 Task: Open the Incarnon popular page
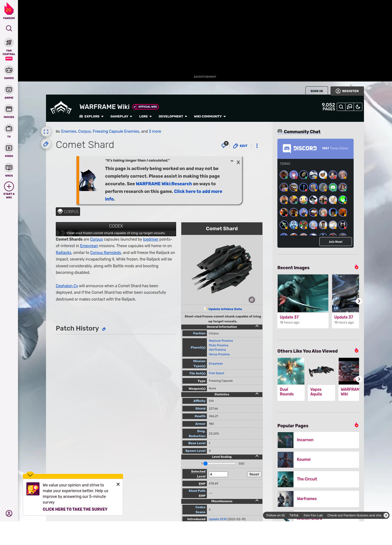click(x=318, y=440)
